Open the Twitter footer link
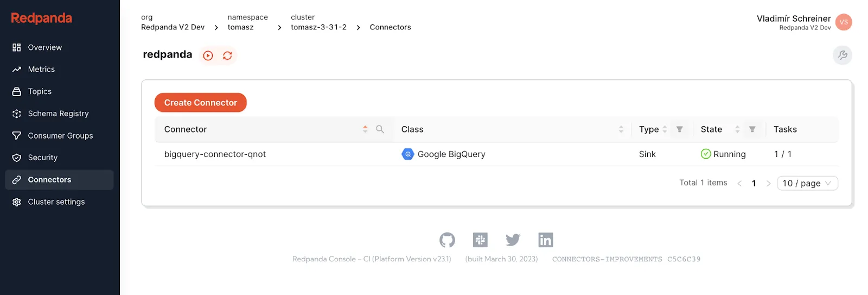 513,240
